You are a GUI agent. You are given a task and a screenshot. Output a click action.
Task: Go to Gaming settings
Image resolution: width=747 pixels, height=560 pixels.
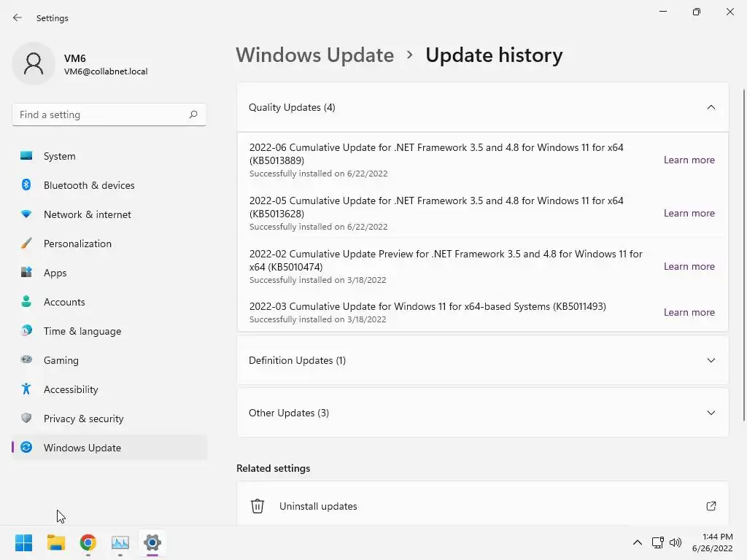coord(109,359)
